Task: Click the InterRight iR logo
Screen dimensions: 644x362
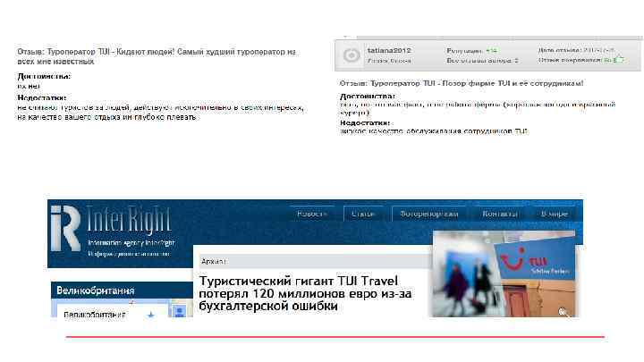Action: (65, 228)
